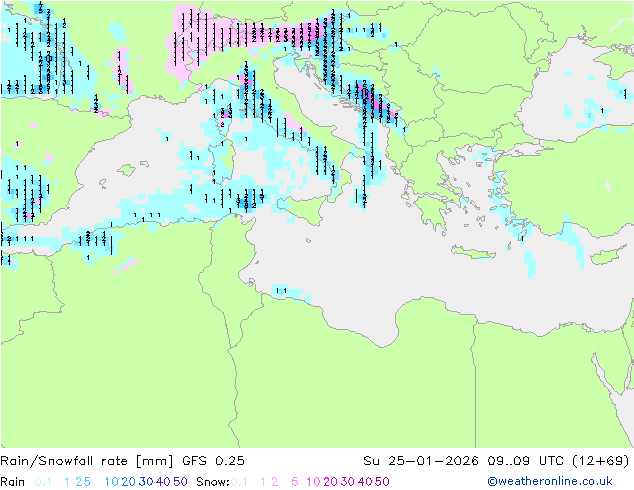634x490 pixels.
Task: Select the Snow 10 legend value
Action: click(313, 482)
